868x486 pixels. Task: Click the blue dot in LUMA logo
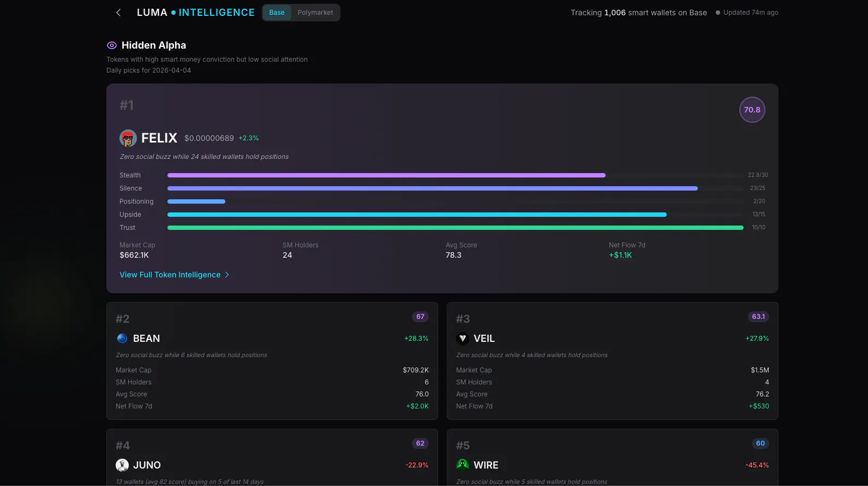[x=173, y=13]
